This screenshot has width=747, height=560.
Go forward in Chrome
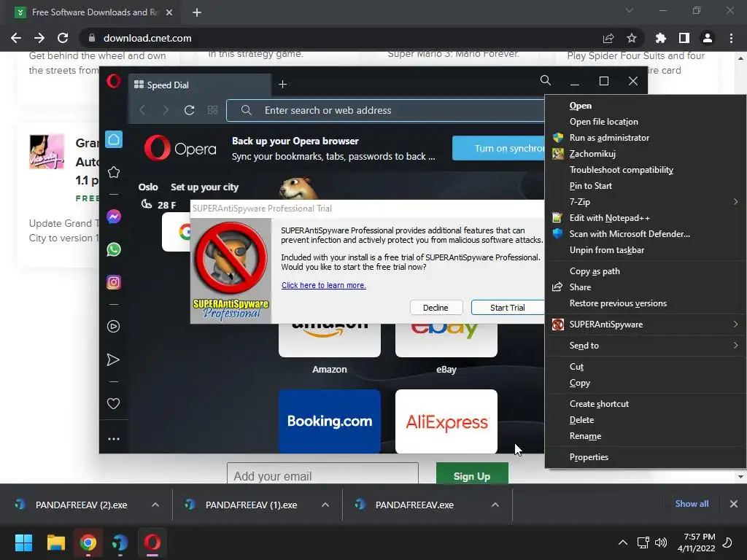coord(39,38)
